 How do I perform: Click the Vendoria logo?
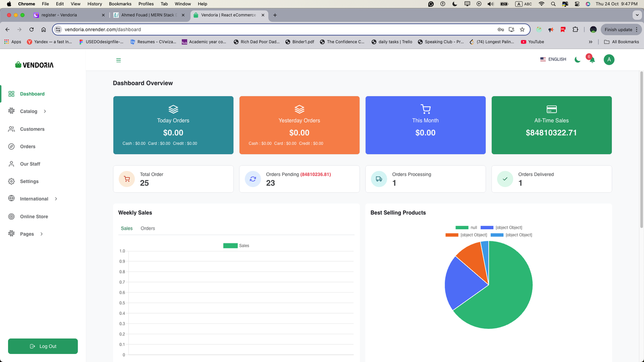point(34,65)
